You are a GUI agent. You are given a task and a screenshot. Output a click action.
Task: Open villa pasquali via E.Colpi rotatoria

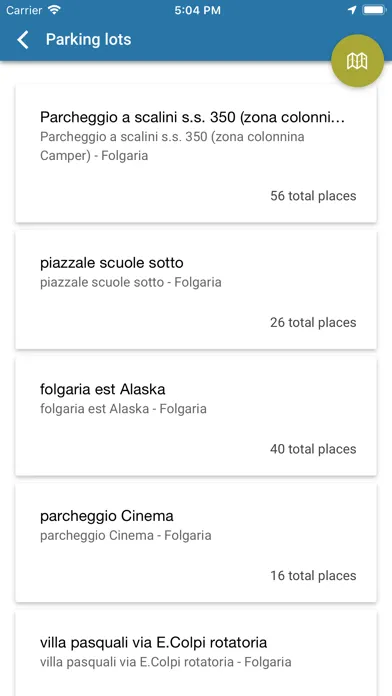click(x=196, y=653)
